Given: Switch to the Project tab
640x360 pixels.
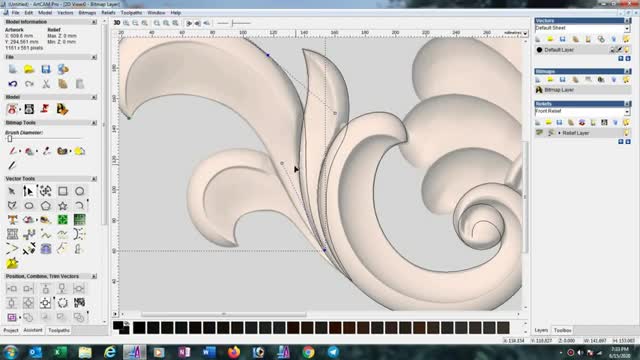Looking at the screenshot, I should point(11,330).
